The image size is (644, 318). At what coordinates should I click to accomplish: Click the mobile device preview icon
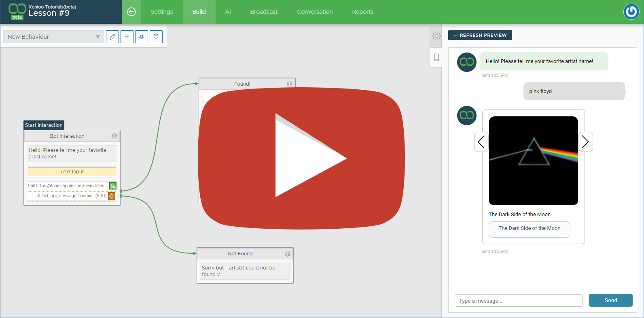[x=436, y=57]
